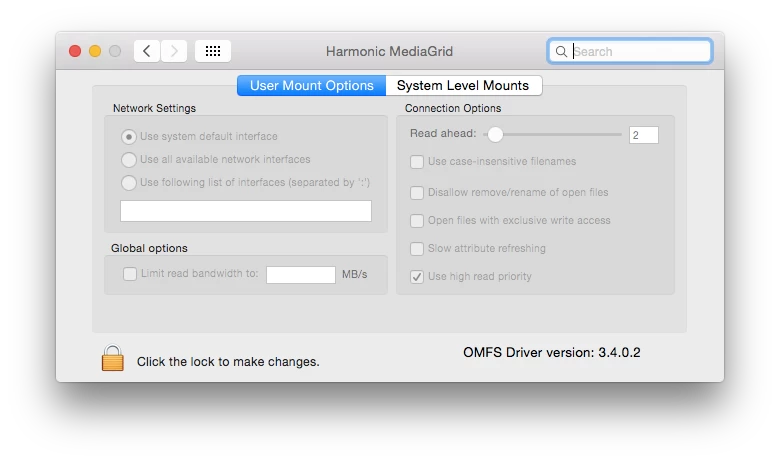The width and height of the screenshot is (780, 462).
Task: Click the Network Settings heading
Action: pyautogui.click(x=154, y=108)
